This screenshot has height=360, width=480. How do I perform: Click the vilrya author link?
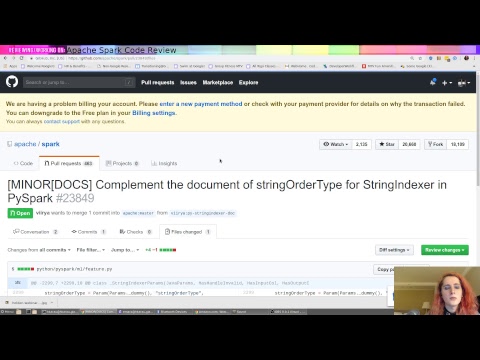click(43, 213)
